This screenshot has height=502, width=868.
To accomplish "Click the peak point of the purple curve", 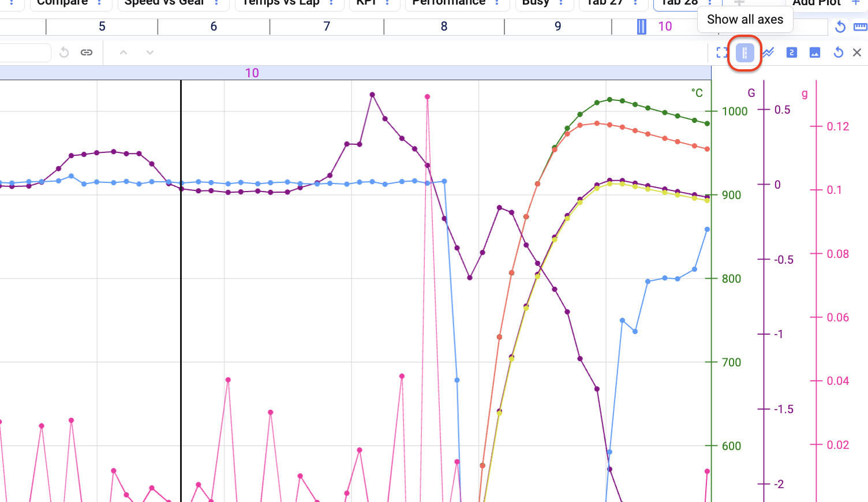I will (372, 95).
